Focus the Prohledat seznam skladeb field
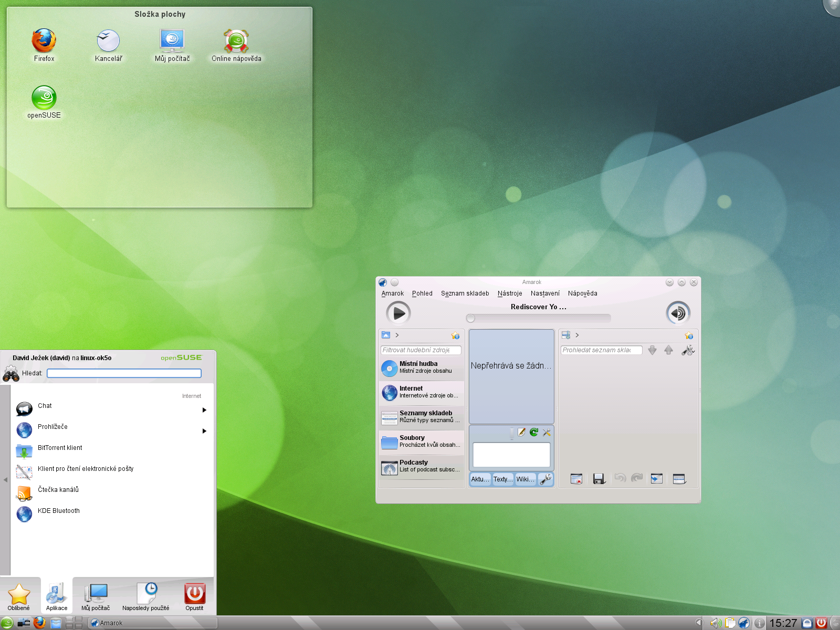The width and height of the screenshot is (840, 630). click(602, 350)
